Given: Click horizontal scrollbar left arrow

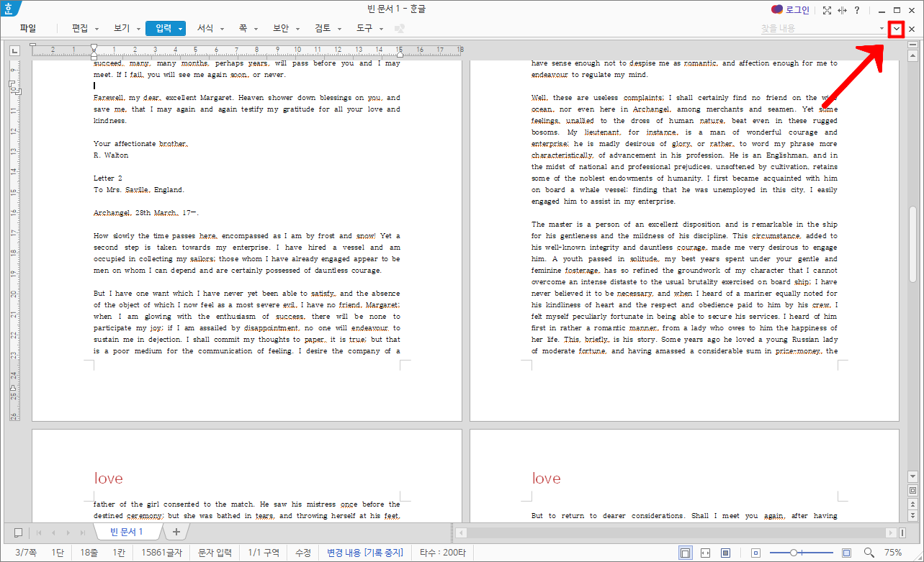Looking at the screenshot, I should pyautogui.click(x=462, y=532).
